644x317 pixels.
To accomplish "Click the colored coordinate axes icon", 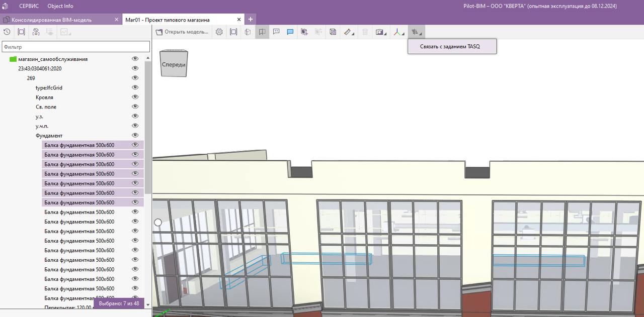I will coord(398,32).
